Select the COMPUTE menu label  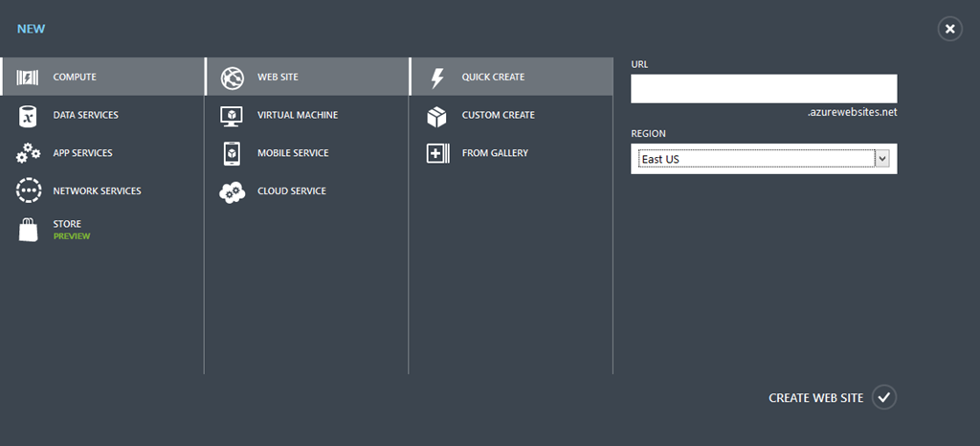75,77
